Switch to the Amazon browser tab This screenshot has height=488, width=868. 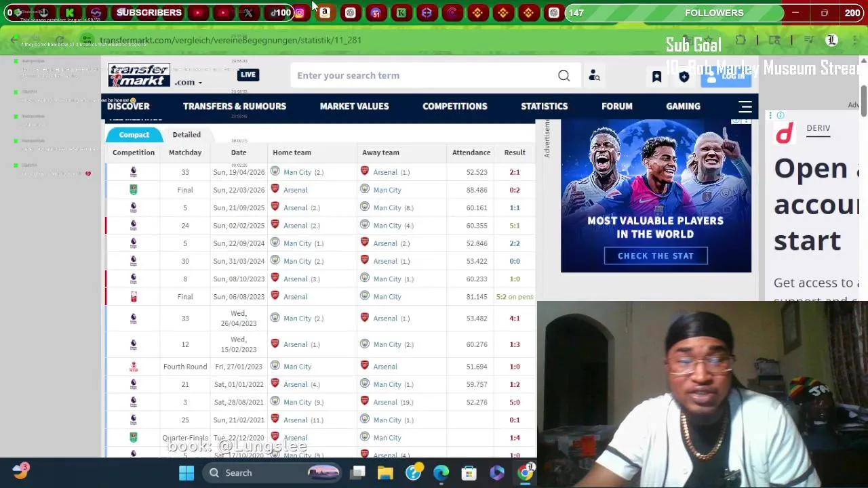click(325, 12)
